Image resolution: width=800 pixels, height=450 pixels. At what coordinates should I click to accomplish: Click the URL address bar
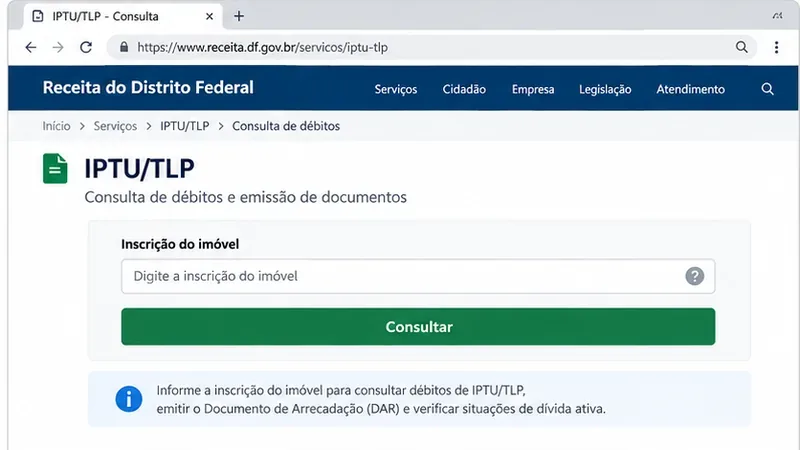pos(431,47)
